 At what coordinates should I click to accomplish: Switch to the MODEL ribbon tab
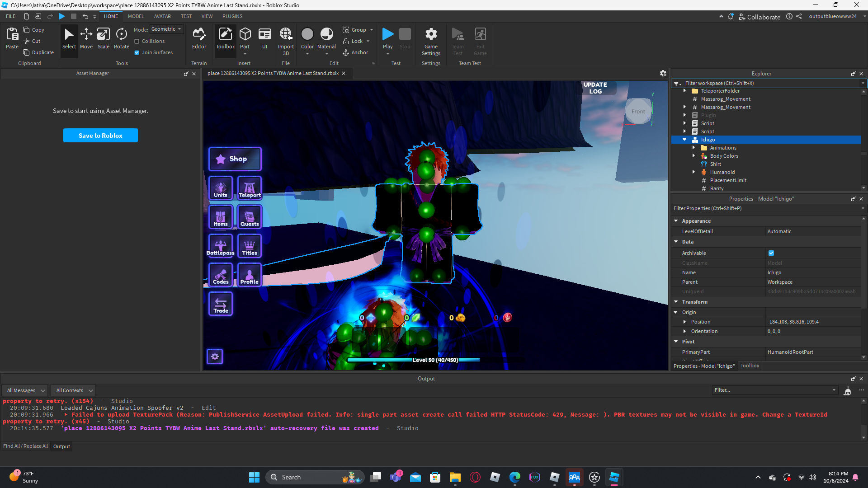click(x=136, y=16)
